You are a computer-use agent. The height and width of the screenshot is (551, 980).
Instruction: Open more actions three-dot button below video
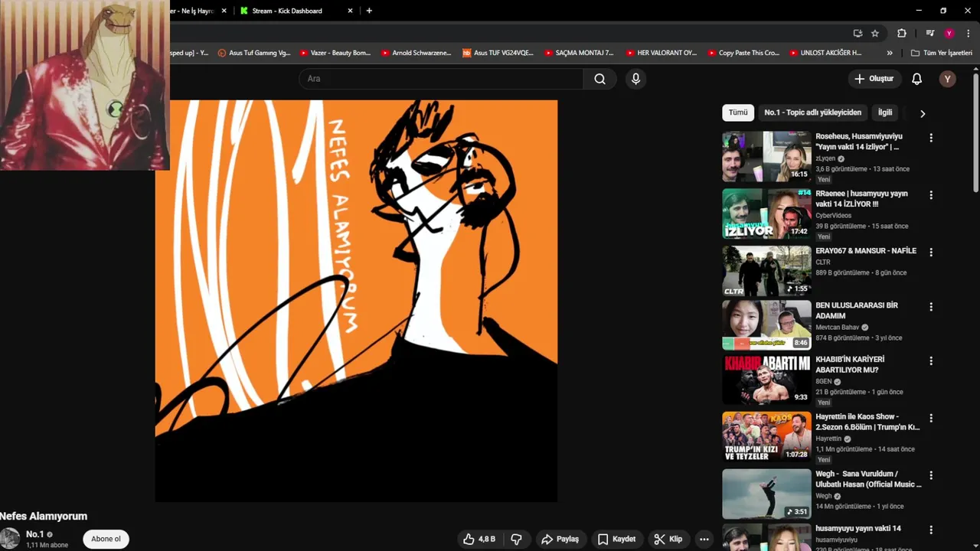pyautogui.click(x=704, y=539)
